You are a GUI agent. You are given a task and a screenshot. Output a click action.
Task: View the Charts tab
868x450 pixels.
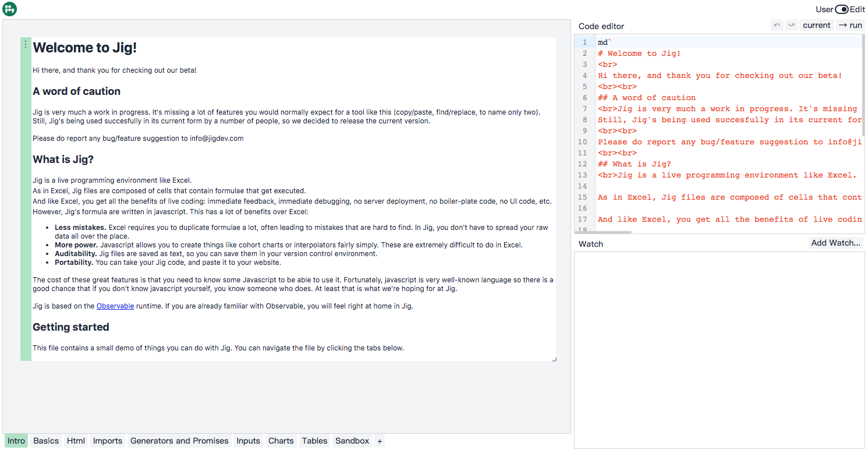(281, 441)
